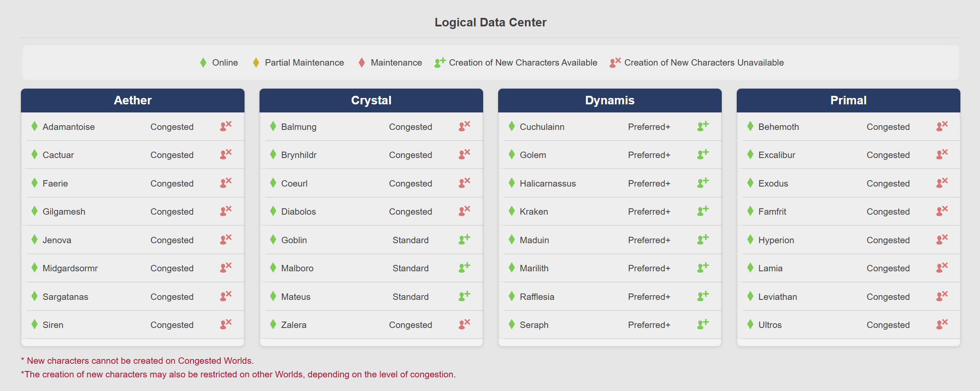Viewport: 980px width, 391px height.
Task: Click Midgardsormr's creation unavailable icon
Action: (226, 267)
